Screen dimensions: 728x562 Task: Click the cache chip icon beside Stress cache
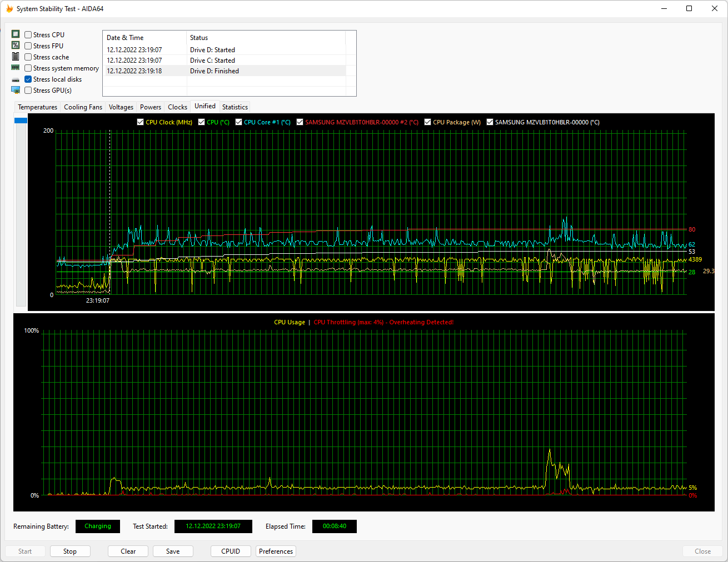click(x=16, y=57)
